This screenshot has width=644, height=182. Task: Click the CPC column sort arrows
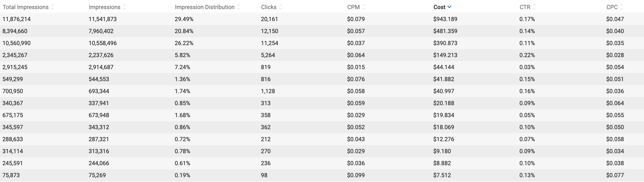[622, 7]
